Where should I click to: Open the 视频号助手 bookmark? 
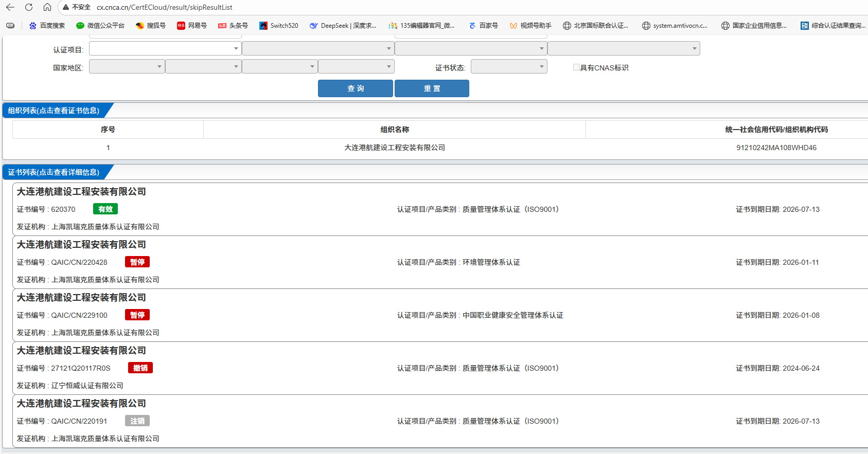[x=530, y=26]
